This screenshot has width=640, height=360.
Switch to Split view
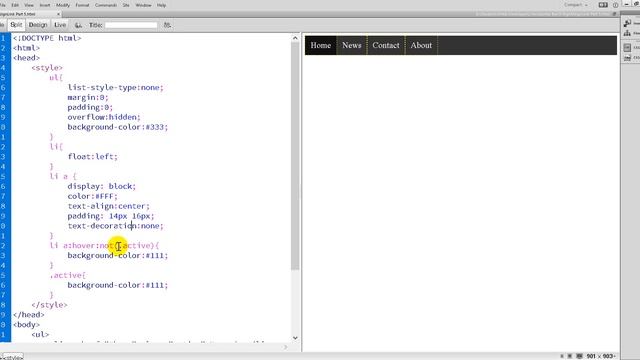(16, 25)
